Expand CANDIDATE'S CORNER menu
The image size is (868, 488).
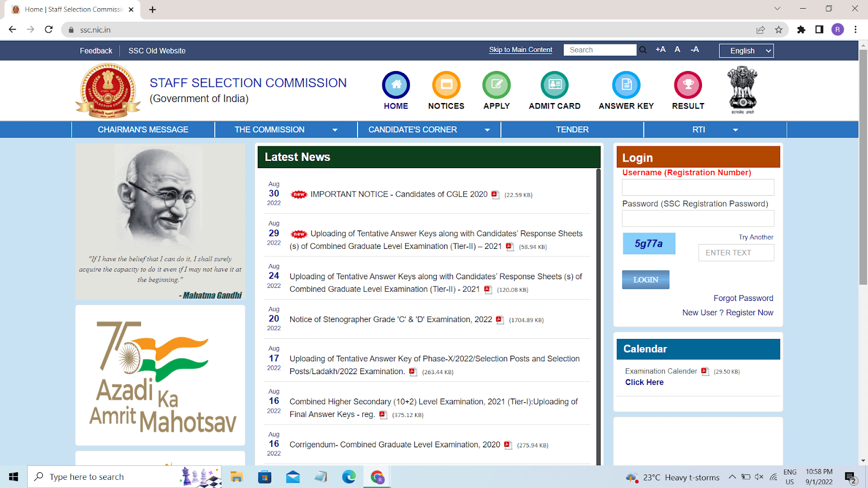pos(429,130)
